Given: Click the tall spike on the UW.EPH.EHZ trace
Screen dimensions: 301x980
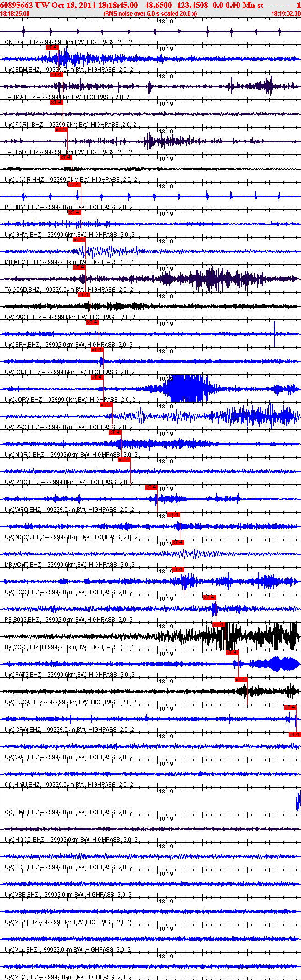Looking at the screenshot, I should click(x=274, y=334).
